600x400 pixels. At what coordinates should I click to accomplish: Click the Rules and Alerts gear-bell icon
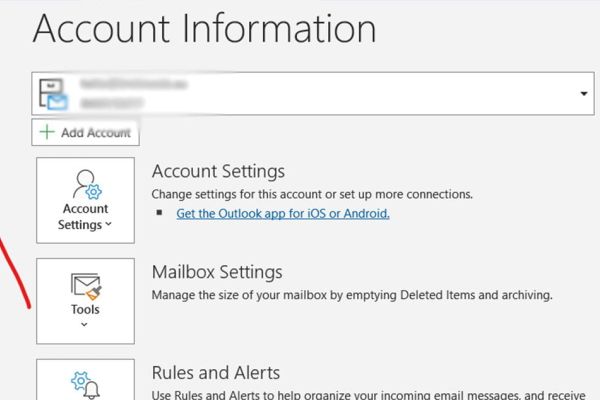[86, 385]
